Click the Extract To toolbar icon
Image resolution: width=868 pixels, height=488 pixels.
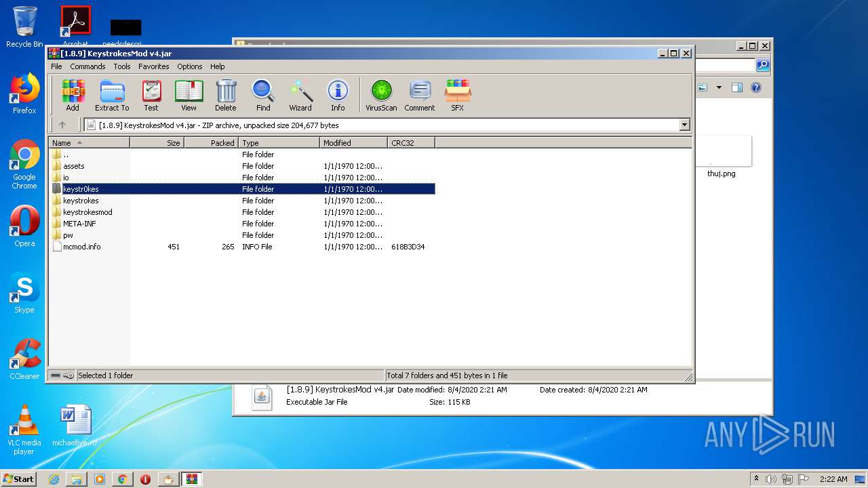point(112,95)
